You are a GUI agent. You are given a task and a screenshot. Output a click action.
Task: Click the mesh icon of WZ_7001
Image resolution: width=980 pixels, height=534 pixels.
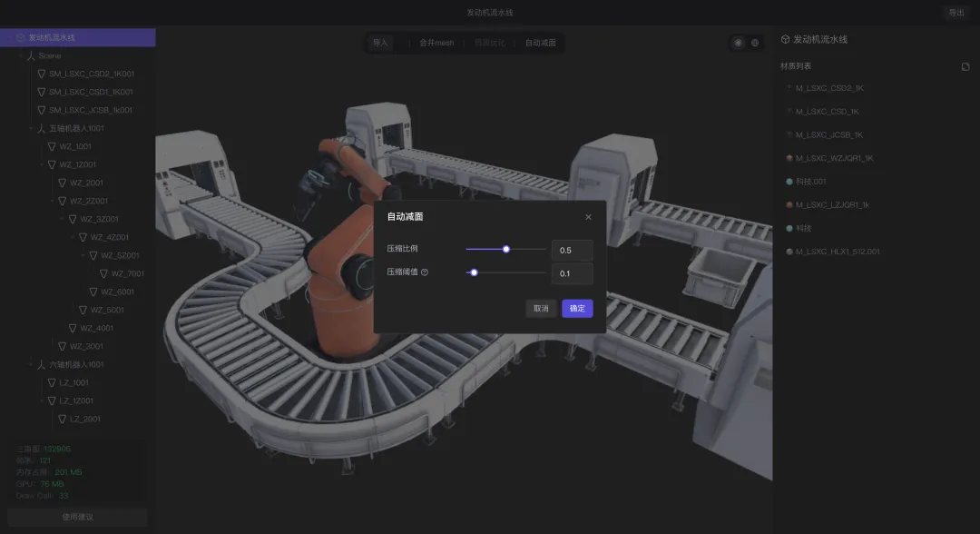pyautogui.click(x=103, y=273)
